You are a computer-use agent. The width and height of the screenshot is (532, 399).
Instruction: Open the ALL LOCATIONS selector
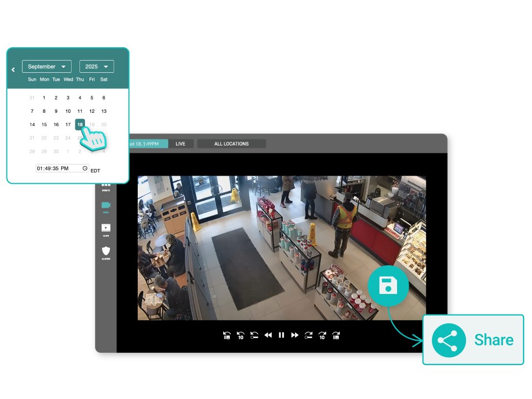click(231, 143)
